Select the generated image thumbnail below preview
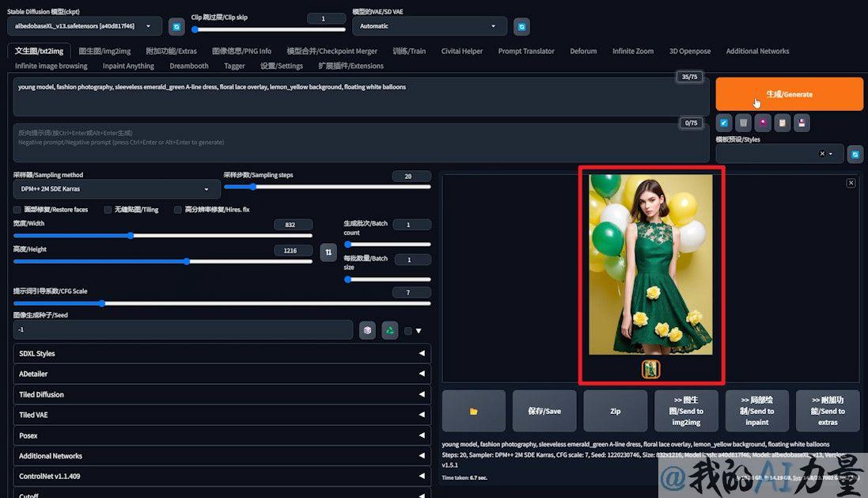 651,369
